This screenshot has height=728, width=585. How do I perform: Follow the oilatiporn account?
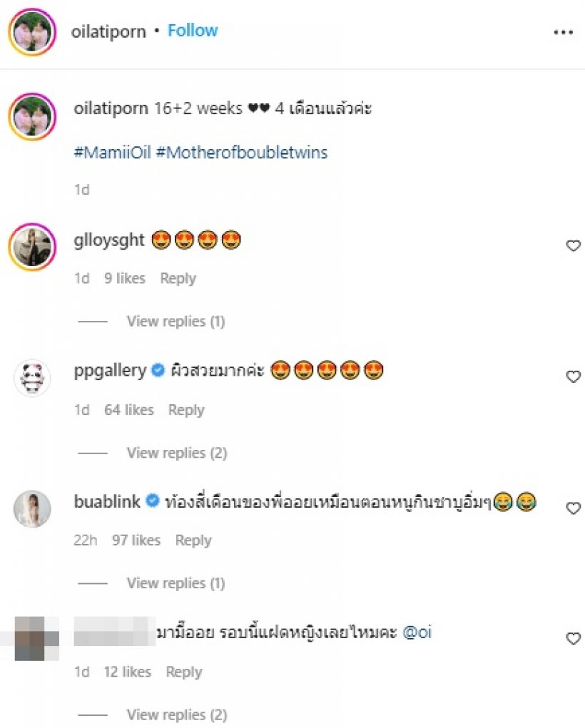[x=193, y=31]
